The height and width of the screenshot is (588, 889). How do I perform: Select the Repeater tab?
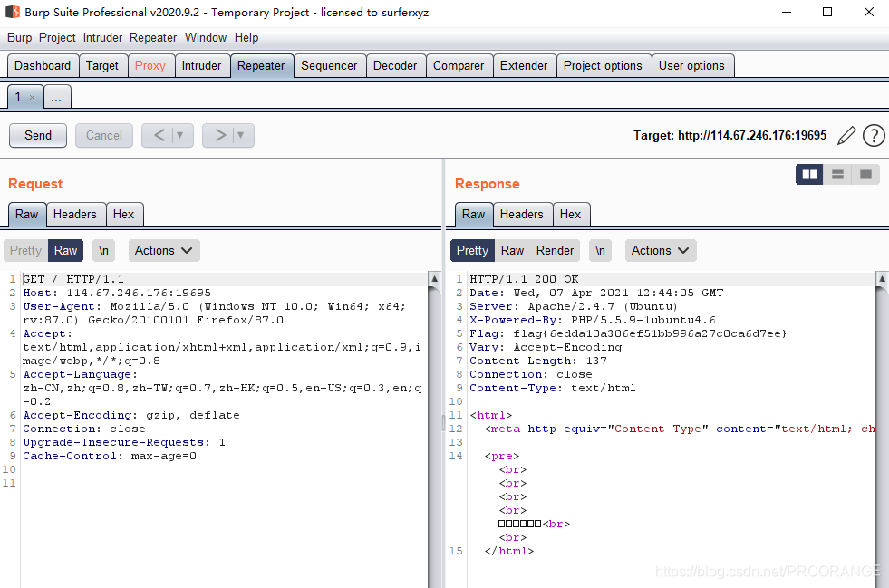click(261, 66)
